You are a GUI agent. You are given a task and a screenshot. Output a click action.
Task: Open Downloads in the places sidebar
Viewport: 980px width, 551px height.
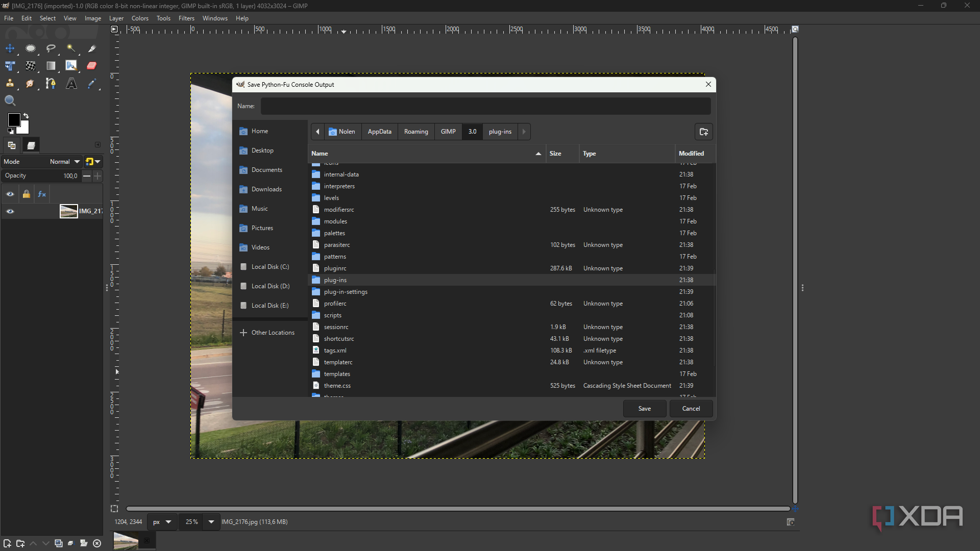(x=270, y=189)
